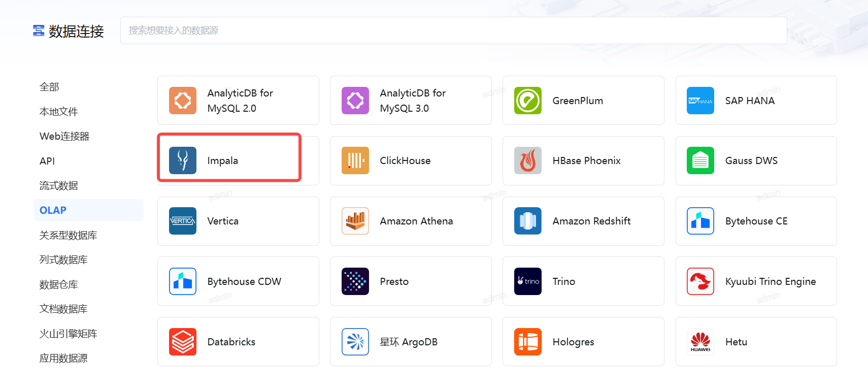This screenshot has width=868, height=388.
Task: Click the Gauss DWS label text
Action: click(x=751, y=160)
